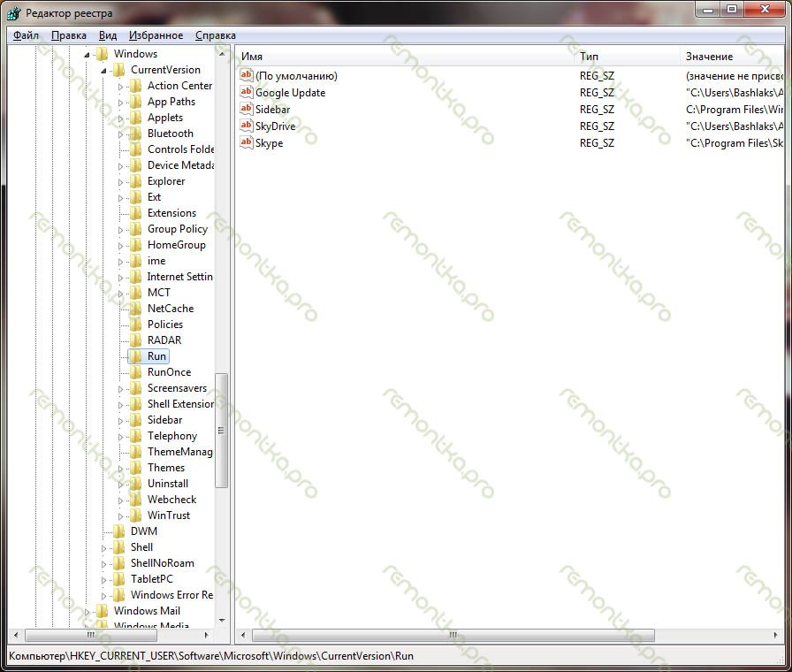Select the (По умолчанию) value name

point(296,76)
